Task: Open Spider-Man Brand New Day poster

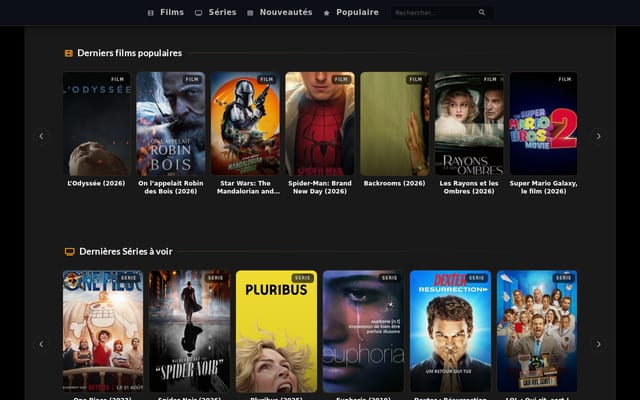Action: pyautogui.click(x=320, y=124)
